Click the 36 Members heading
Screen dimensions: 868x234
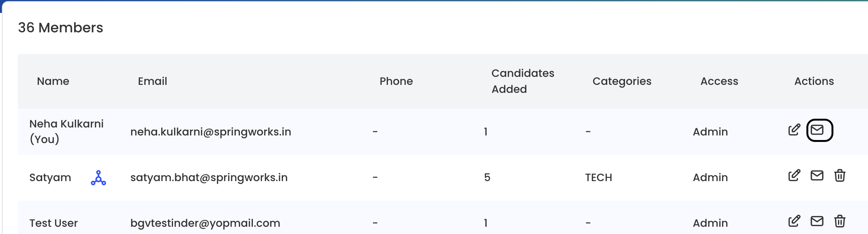[x=60, y=28]
